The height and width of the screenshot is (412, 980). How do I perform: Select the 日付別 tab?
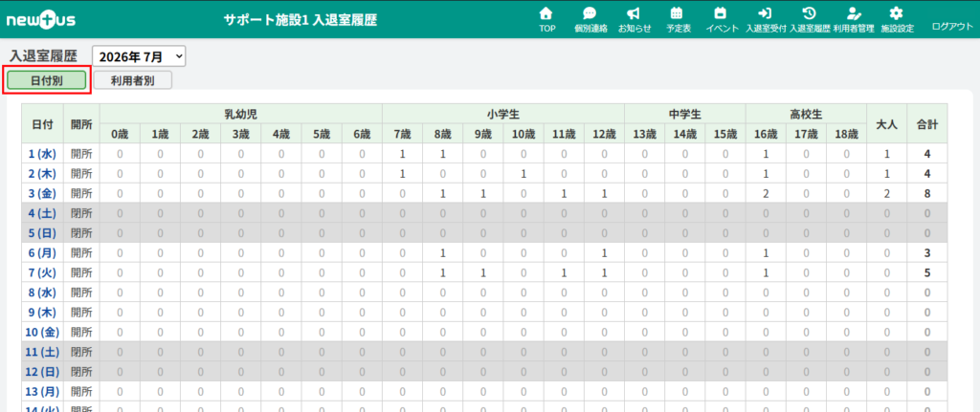tap(47, 80)
